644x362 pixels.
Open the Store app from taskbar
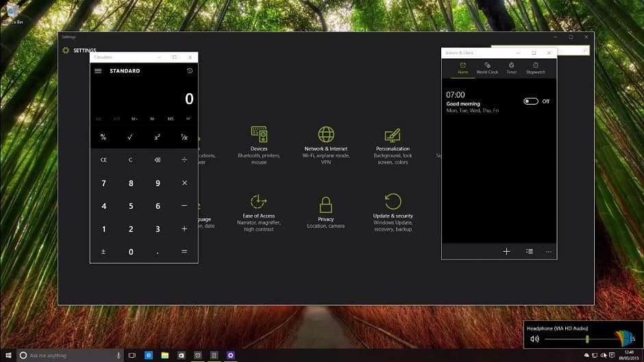tap(181, 355)
